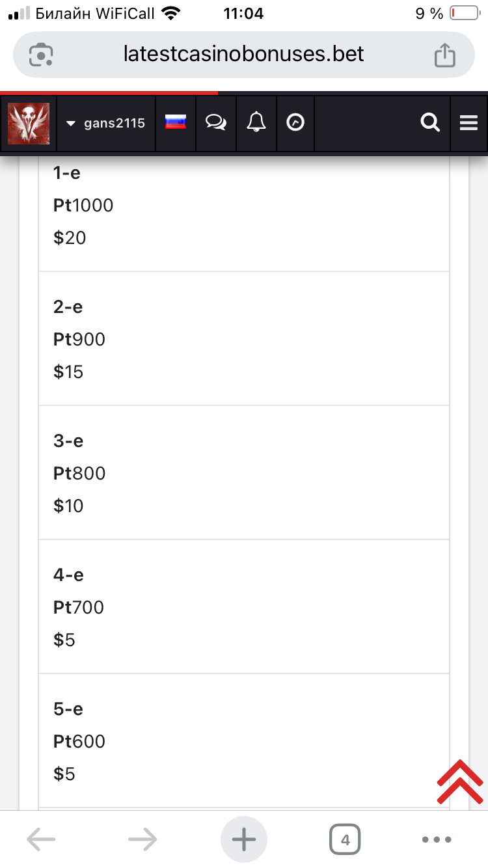
Task: Tap the share icon in address bar
Action: pos(444,55)
